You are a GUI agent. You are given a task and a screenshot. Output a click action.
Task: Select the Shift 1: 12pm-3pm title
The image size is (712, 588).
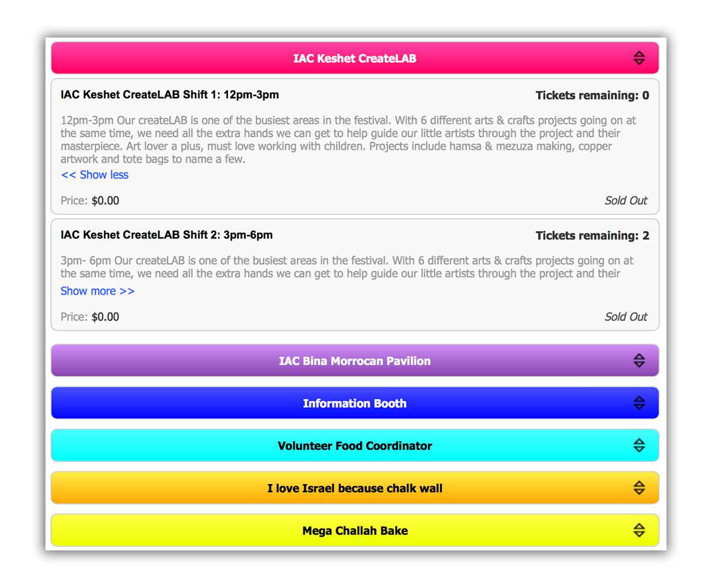pyautogui.click(x=170, y=95)
